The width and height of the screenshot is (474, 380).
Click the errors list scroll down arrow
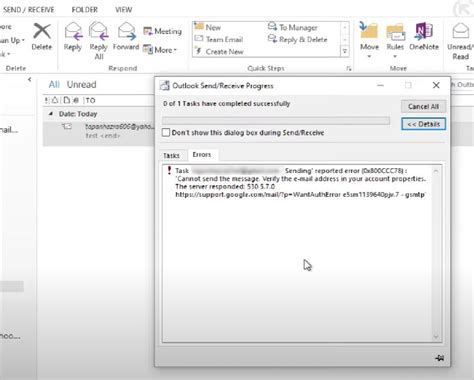tap(436, 337)
